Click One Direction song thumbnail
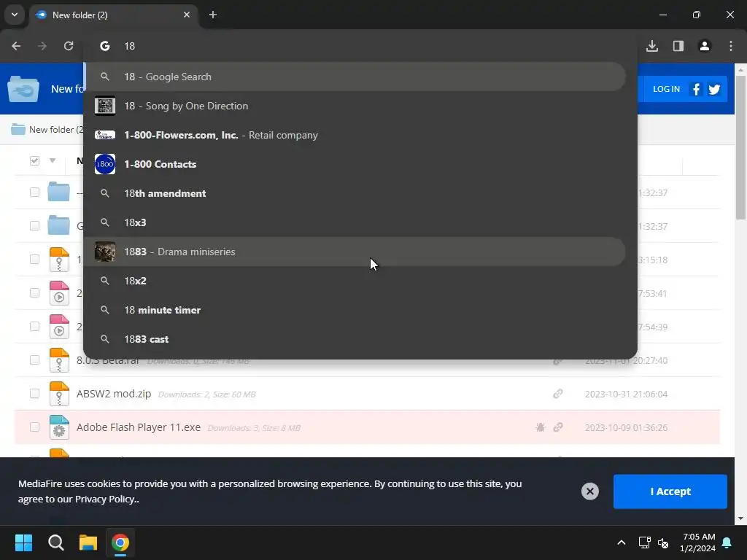 [x=105, y=106]
